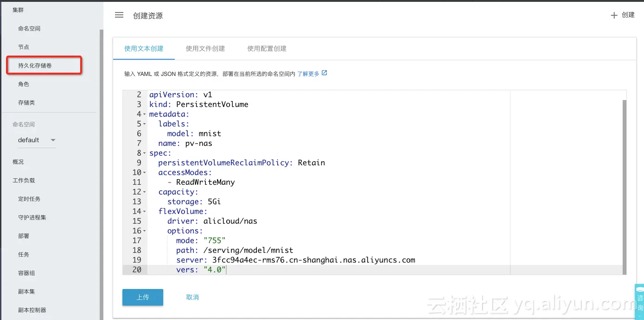Open 角色 in the sidebar
The height and width of the screenshot is (320, 644).
[x=24, y=84]
